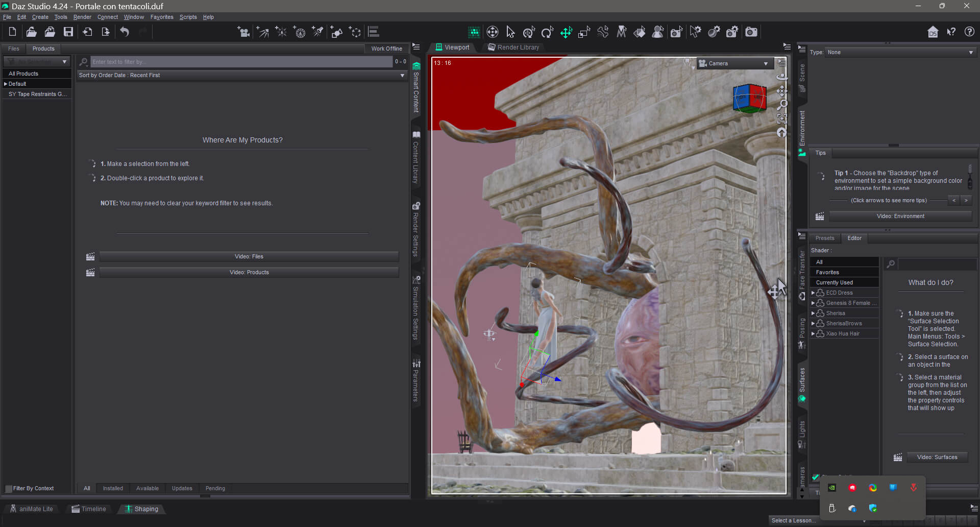Click the New Scene file icon

click(x=12, y=32)
